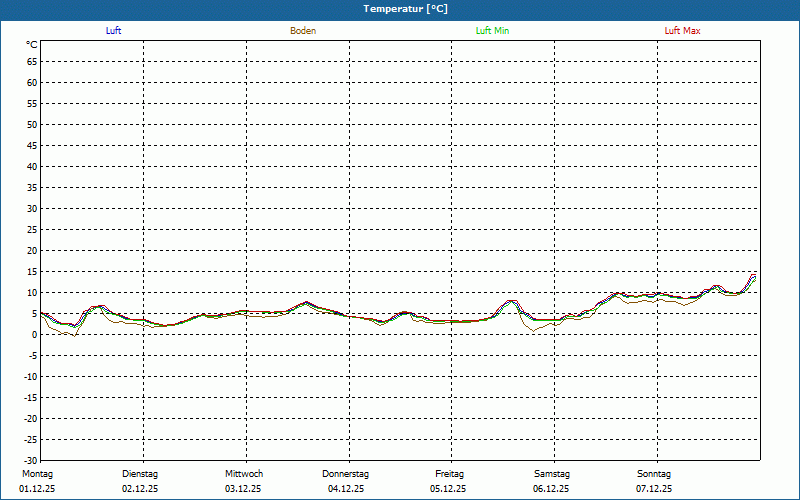The width and height of the screenshot is (800, 500).
Task: Click the 'Temperatur [°C]' chart title
Action: [x=406, y=9]
